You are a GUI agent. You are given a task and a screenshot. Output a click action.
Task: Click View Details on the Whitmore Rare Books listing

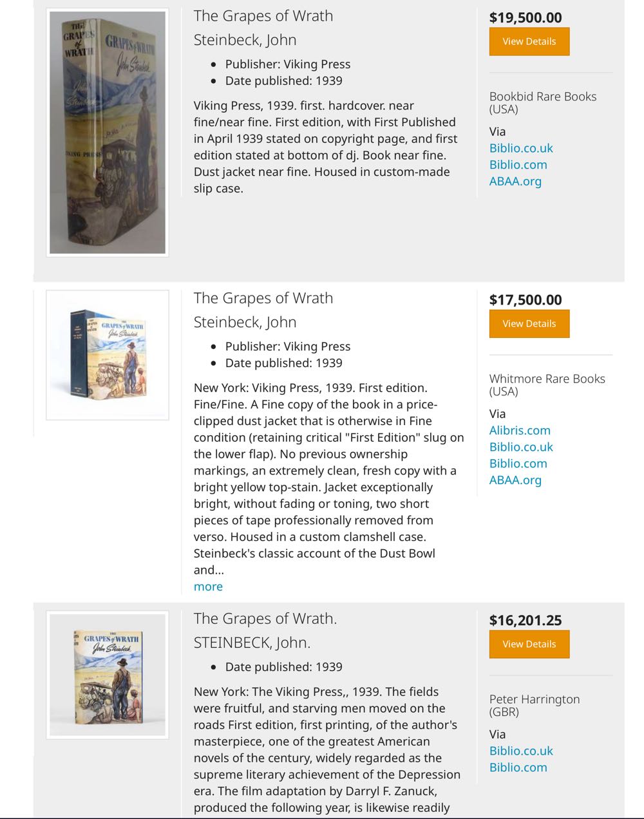click(x=529, y=323)
